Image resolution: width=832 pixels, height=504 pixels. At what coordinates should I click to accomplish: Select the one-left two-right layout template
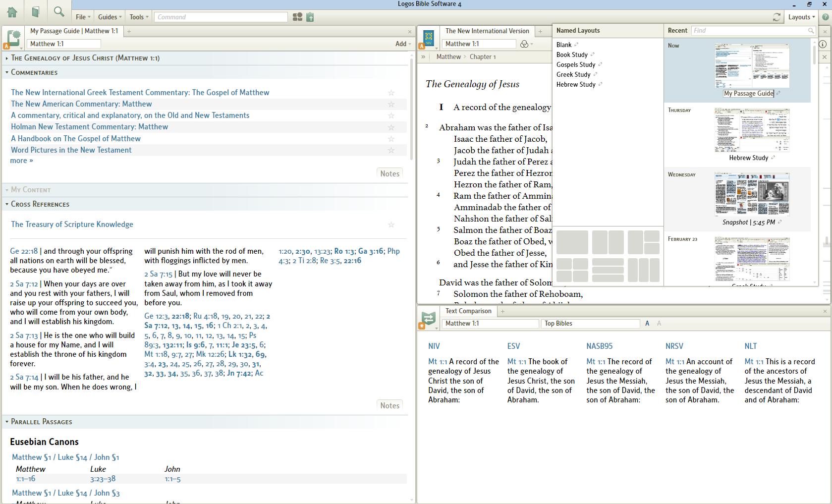click(644, 242)
